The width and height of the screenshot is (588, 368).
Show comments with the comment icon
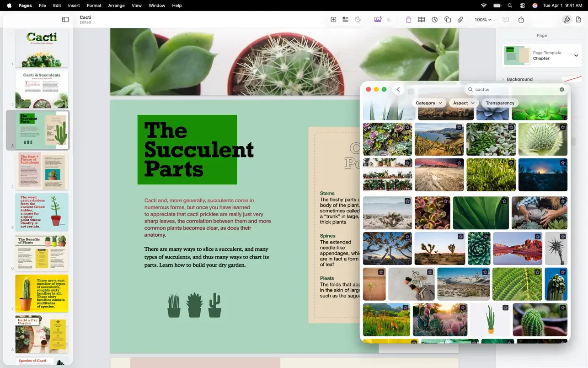(x=505, y=20)
